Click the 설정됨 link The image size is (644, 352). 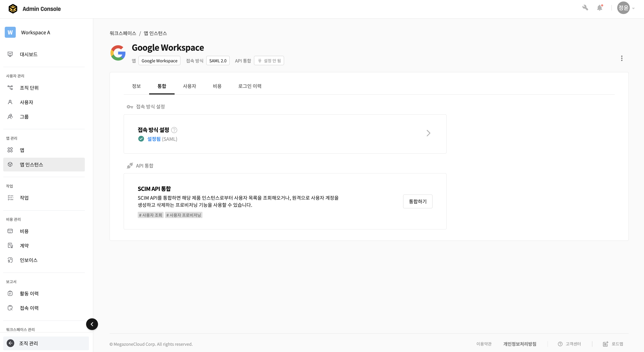pyautogui.click(x=154, y=139)
